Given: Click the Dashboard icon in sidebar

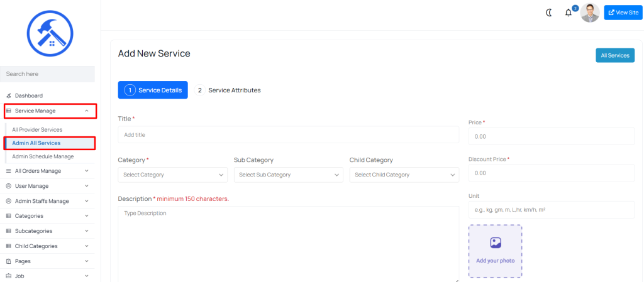Looking at the screenshot, I should point(9,95).
